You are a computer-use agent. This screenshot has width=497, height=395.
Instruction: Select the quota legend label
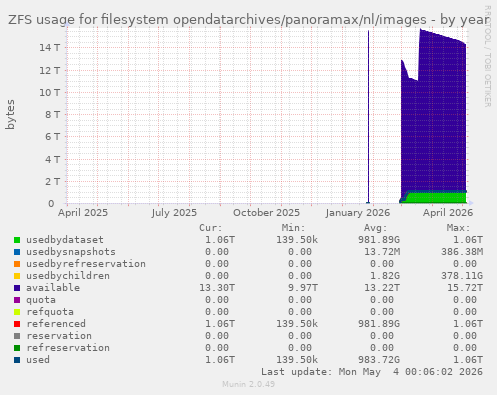(x=41, y=300)
